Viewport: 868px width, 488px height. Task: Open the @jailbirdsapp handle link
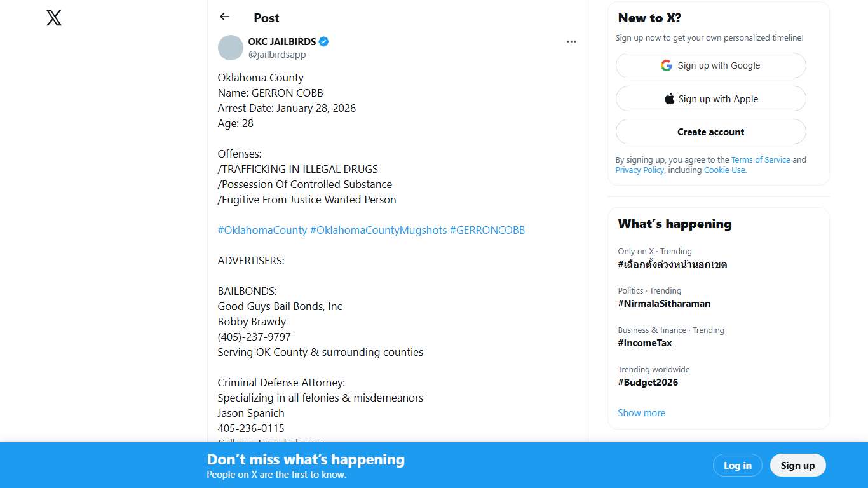277,55
